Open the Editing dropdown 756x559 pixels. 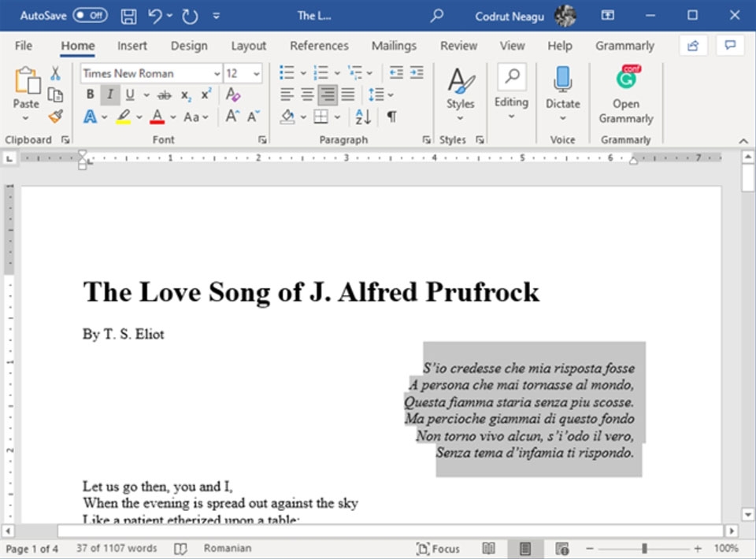(x=511, y=93)
